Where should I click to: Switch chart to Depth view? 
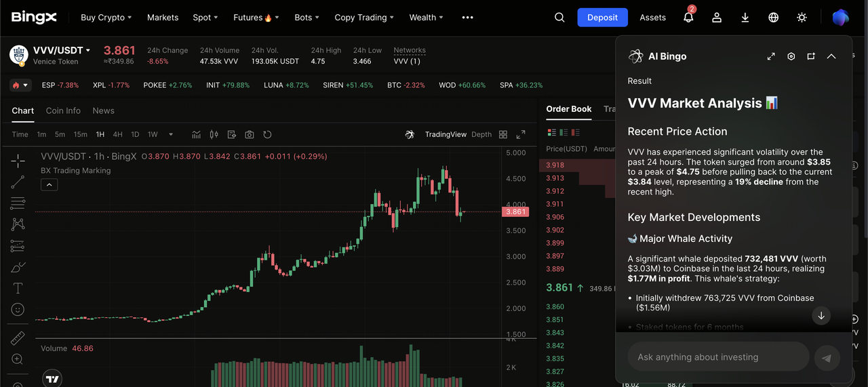tap(481, 134)
